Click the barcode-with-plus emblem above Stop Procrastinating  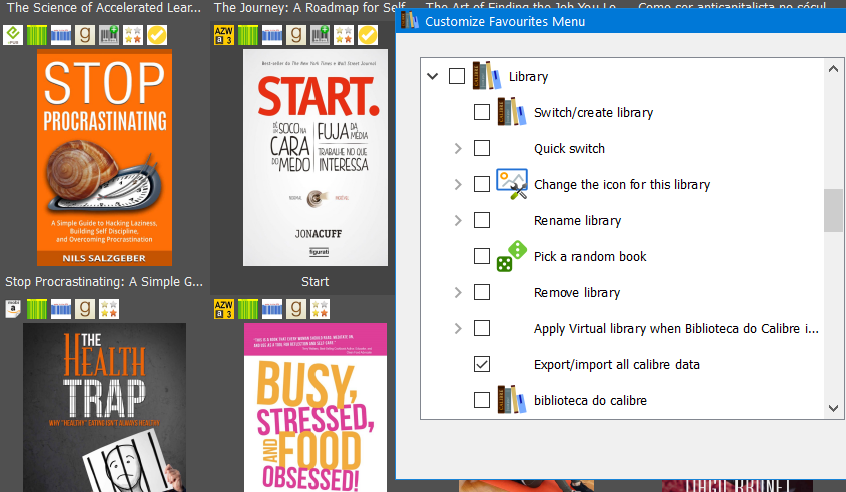click(x=109, y=35)
